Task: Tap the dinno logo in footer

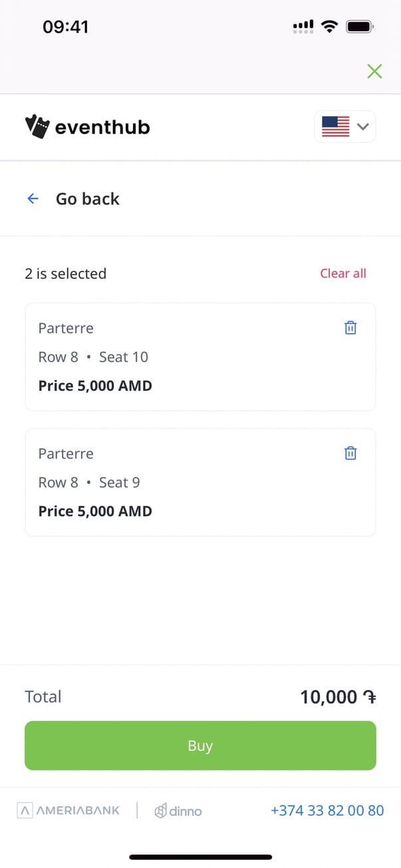Action: pyautogui.click(x=178, y=811)
